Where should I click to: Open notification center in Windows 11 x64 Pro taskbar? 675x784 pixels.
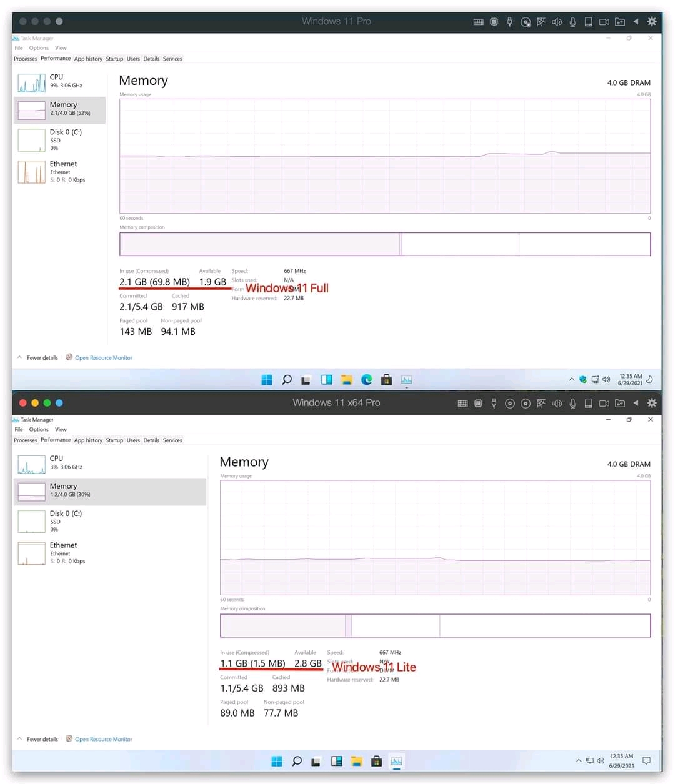tap(646, 760)
